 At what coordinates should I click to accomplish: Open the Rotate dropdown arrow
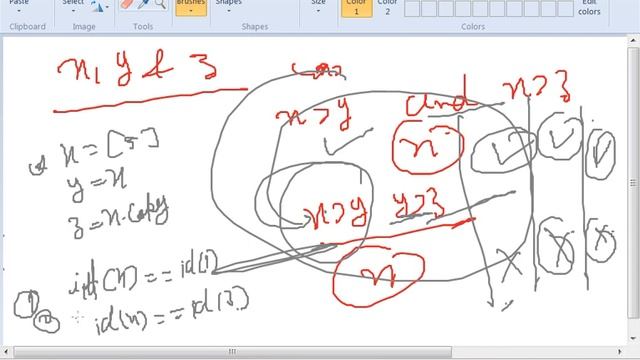click(x=107, y=7)
